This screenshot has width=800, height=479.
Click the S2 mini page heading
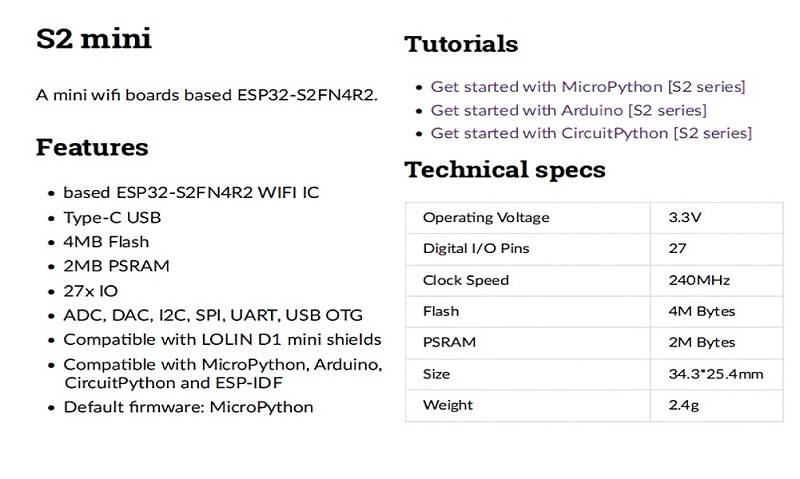(93, 39)
